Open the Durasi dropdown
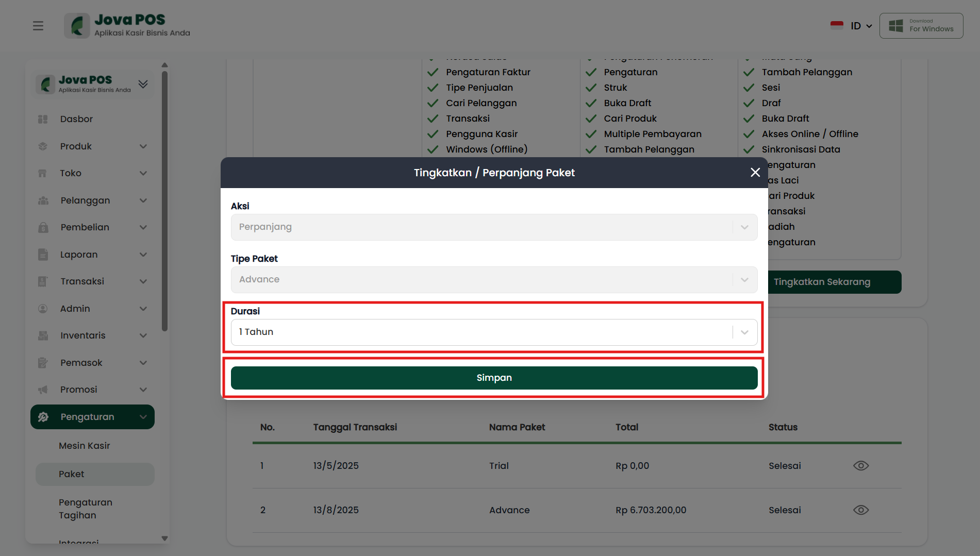 (x=494, y=332)
